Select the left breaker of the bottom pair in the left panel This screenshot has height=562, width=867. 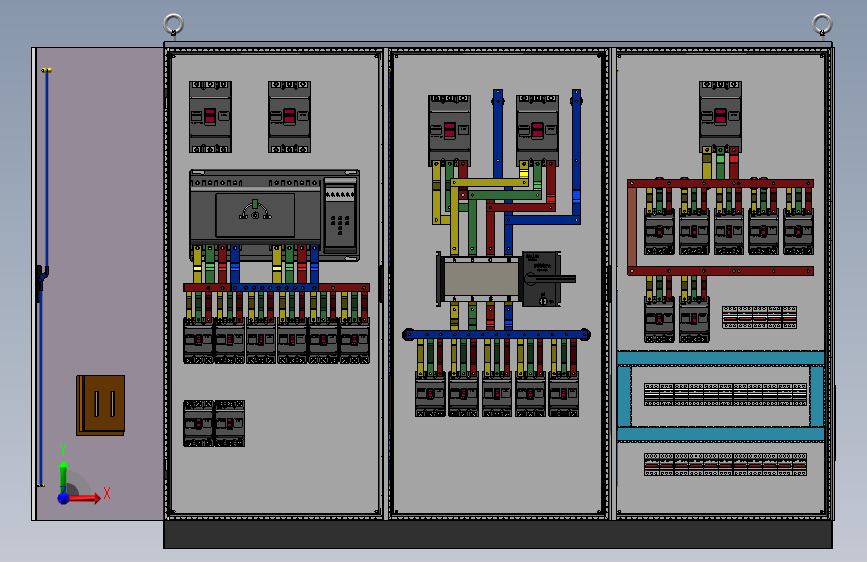pos(198,423)
